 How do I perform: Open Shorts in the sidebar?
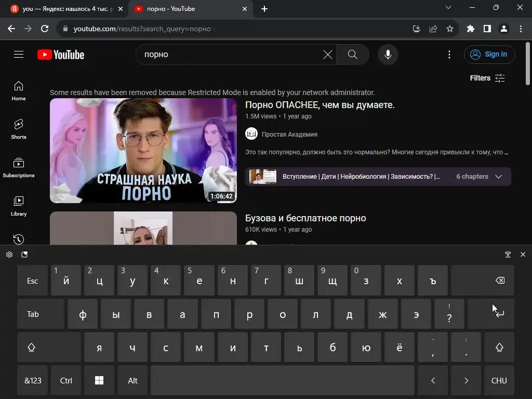[x=19, y=129]
